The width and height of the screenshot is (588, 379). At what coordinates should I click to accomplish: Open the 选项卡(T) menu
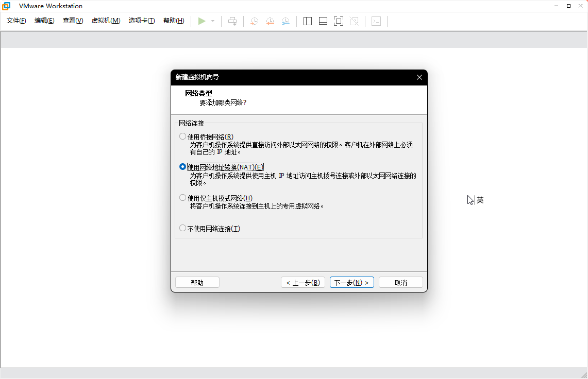click(x=142, y=21)
